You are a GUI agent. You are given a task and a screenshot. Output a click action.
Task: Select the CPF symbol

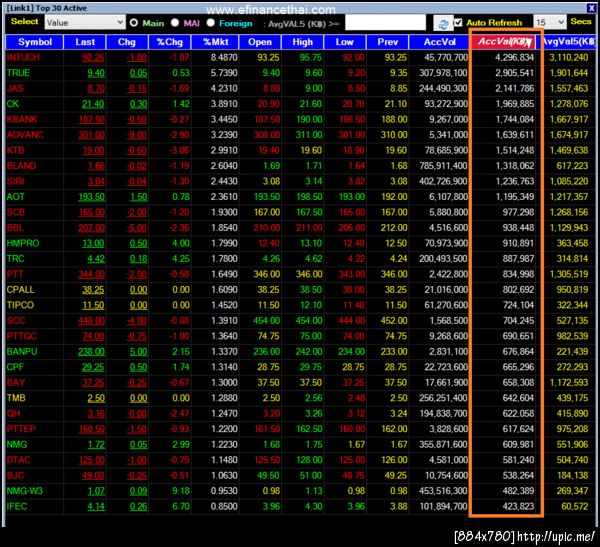click(15, 367)
